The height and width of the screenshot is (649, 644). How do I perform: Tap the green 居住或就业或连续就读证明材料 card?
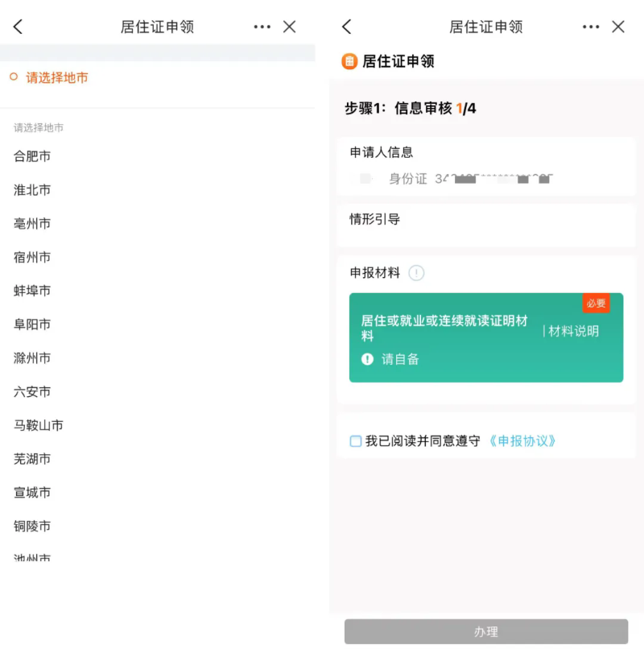click(x=451, y=338)
